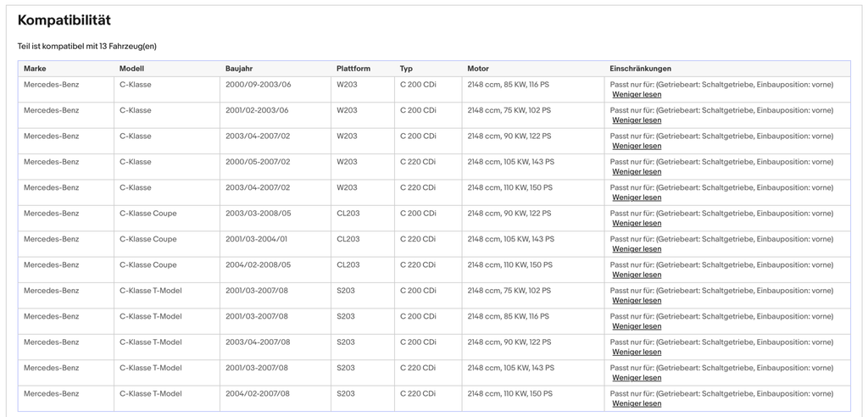Click 'CL203' in the 2004/02-2008/05 row
The height and width of the screenshot is (417, 868).
coord(348,264)
